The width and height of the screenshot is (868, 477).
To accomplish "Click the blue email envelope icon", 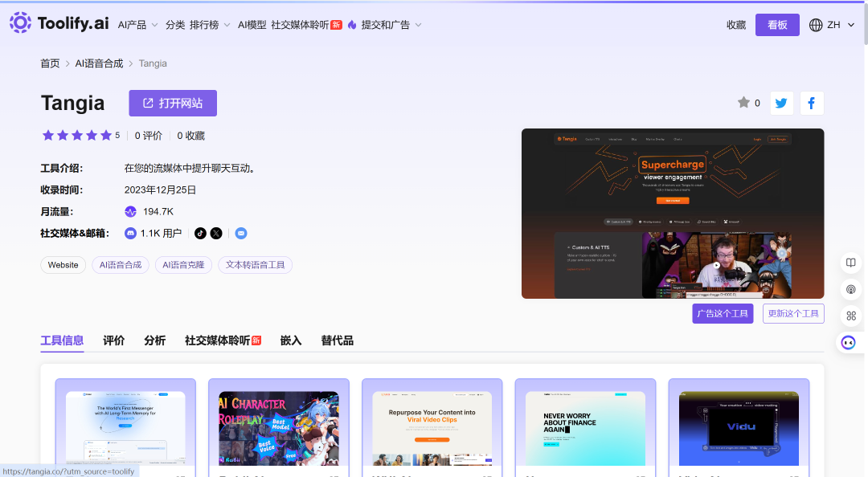I will click(241, 234).
